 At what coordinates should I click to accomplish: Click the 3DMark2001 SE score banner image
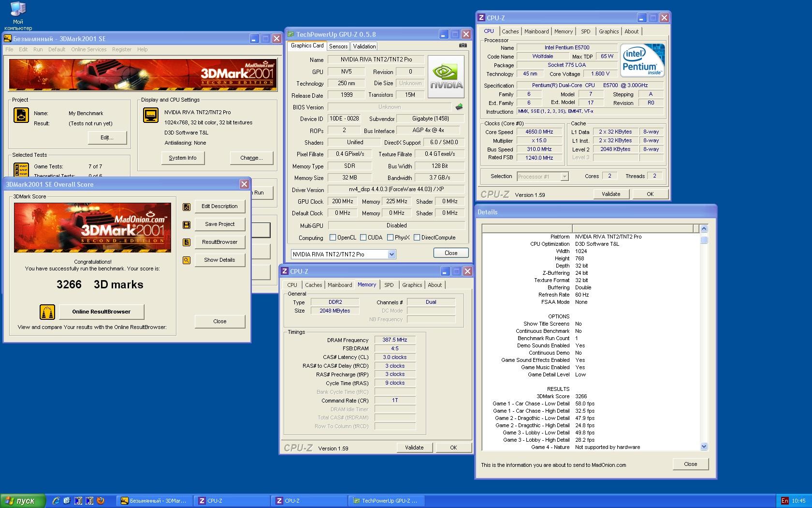[x=92, y=227]
